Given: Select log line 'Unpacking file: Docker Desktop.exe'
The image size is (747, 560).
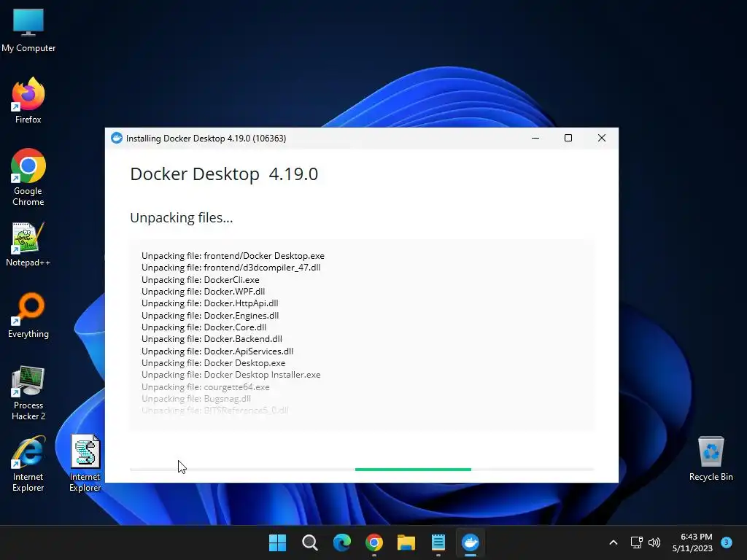Looking at the screenshot, I should [x=214, y=363].
